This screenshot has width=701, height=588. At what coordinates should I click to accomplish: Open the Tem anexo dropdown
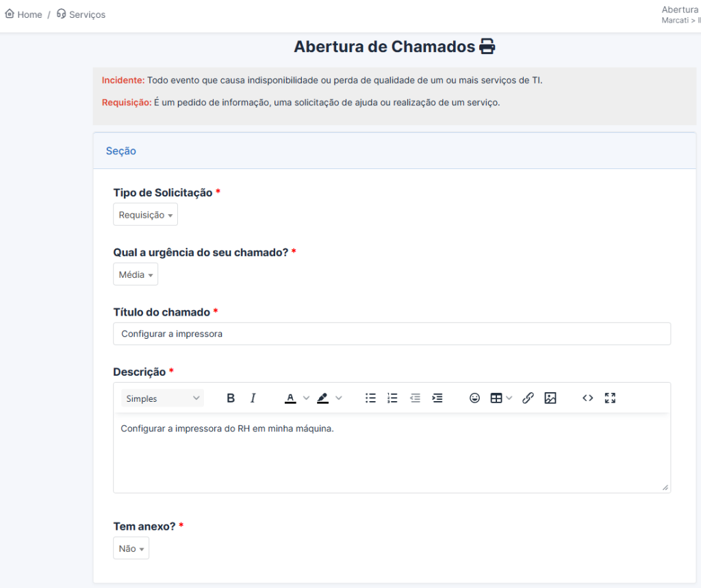[131, 548]
